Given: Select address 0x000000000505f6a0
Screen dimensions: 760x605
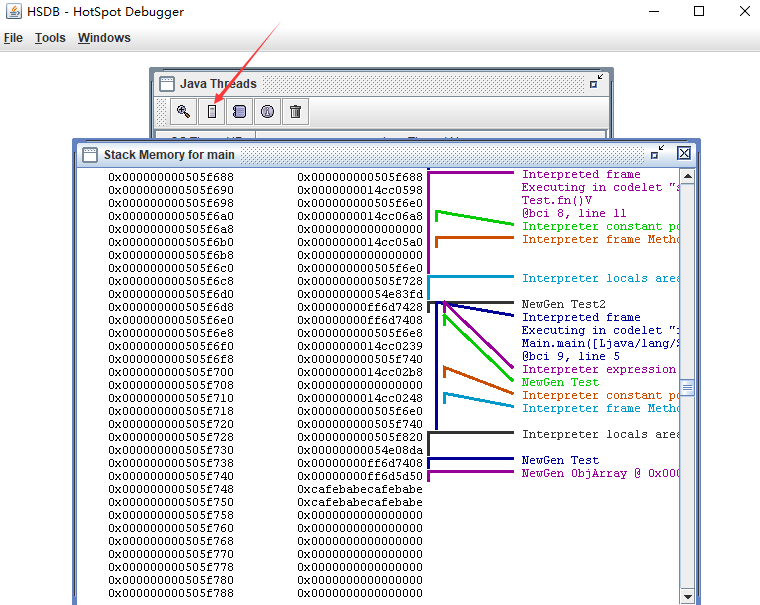Looking at the screenshot, I should coord(171,216).
